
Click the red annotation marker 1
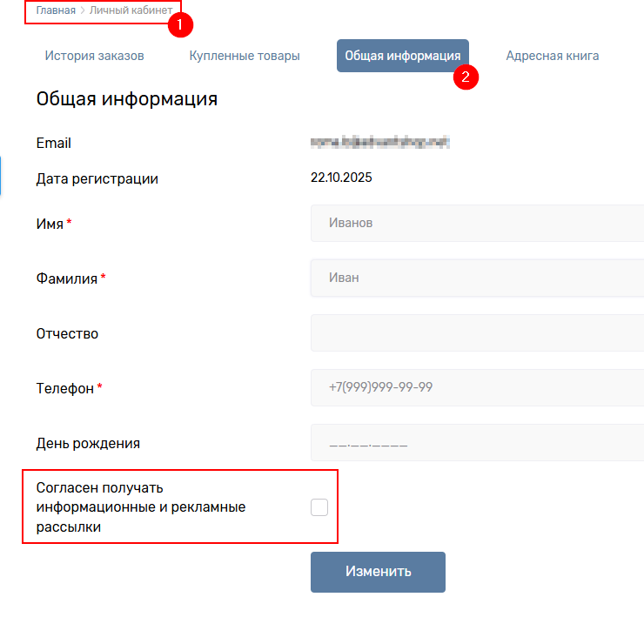pyautogui.click(x=179, y=24)
